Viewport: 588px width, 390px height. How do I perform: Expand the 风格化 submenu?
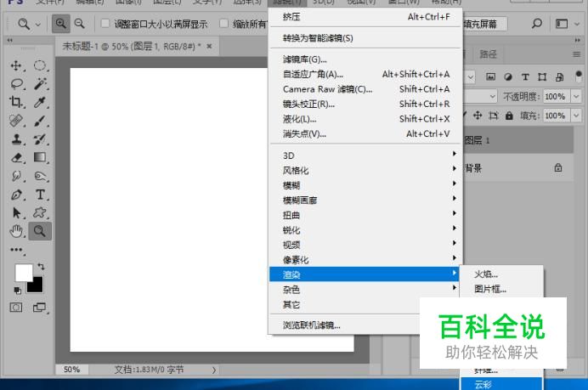pos(365,170)
